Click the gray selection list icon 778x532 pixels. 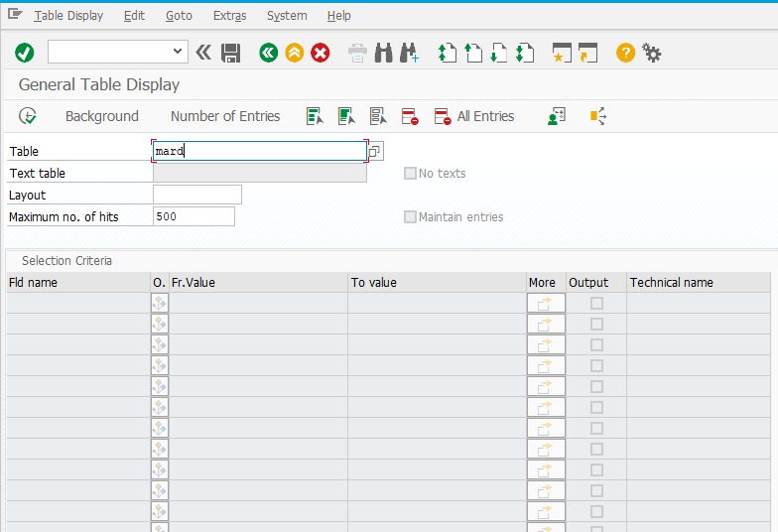378,116
